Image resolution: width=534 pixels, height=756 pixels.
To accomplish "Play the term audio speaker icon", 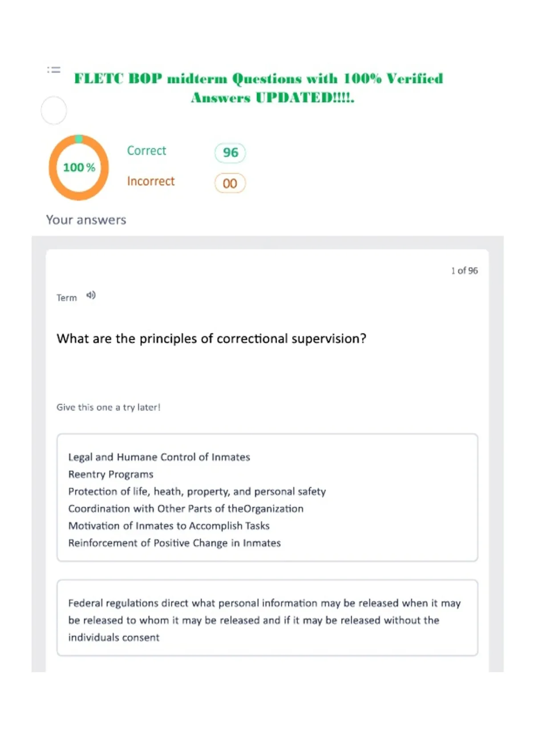I will 91,295.
